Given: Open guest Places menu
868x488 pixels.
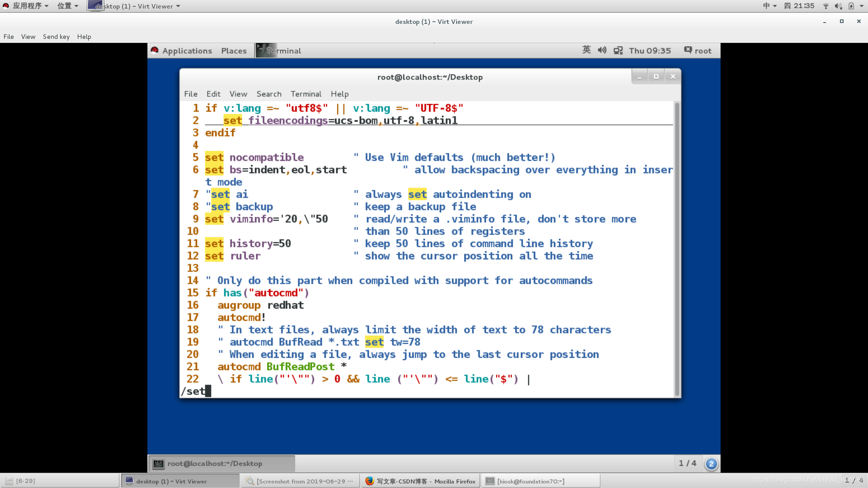Looking at the screenshot, I should 234,51.
